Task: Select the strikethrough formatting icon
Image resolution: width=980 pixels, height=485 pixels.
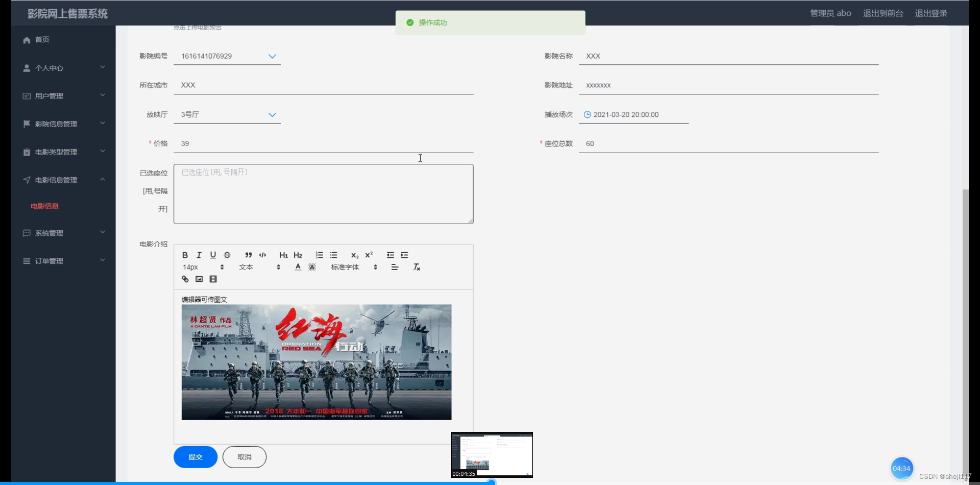Action: [227, 255]
